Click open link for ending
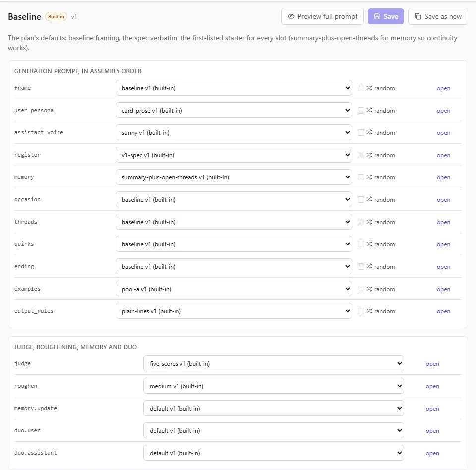 [443, 267]
